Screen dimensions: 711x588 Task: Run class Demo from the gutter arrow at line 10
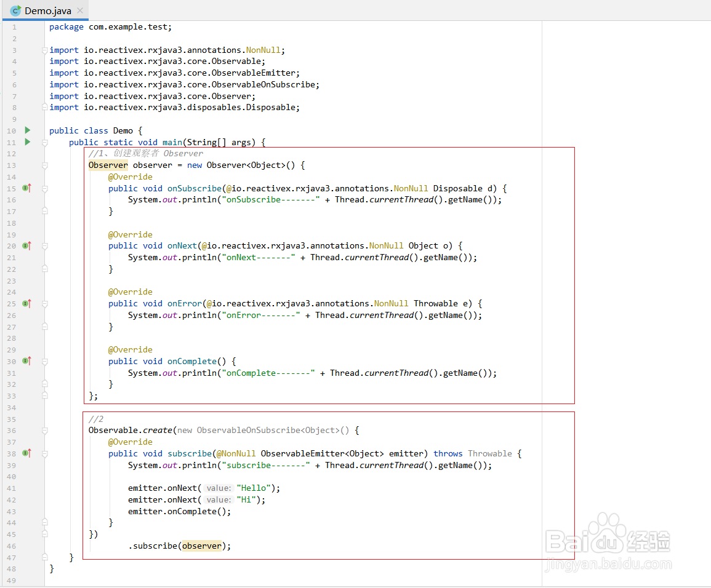coord(27,130)
